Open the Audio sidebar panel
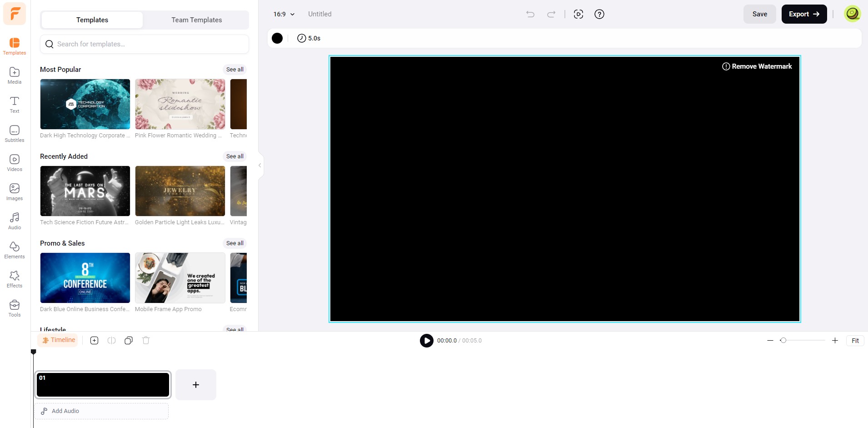Image resolution: width=868 pixels, height=428 pixels. pyautogui.click(x=15, y=221)
